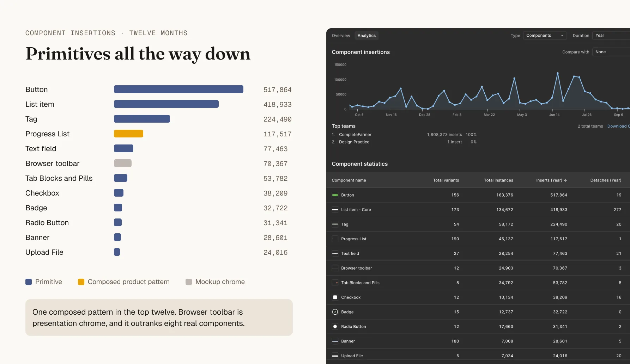630x364 pixels.
Task: Sort by Component name column header
Action: tap(349, 180)
